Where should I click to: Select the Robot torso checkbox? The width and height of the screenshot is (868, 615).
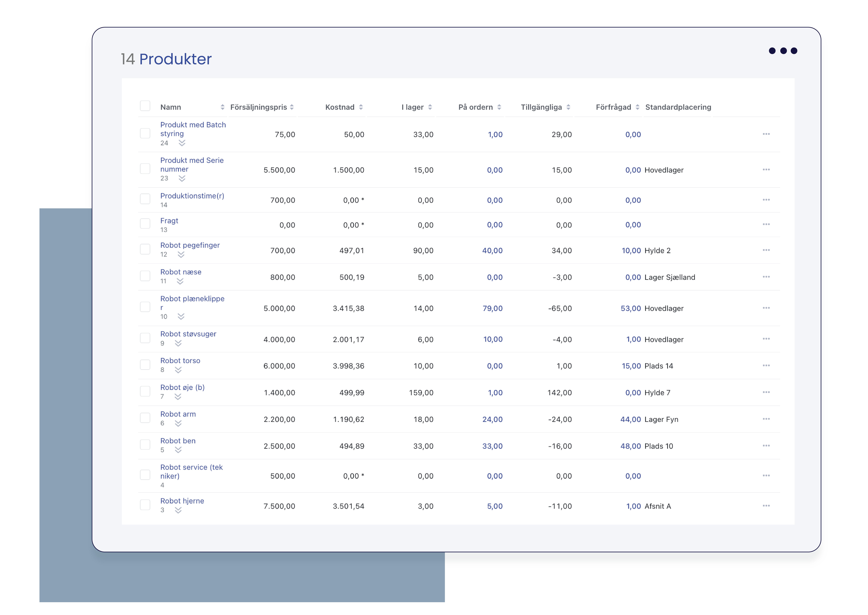coord(145,365)
